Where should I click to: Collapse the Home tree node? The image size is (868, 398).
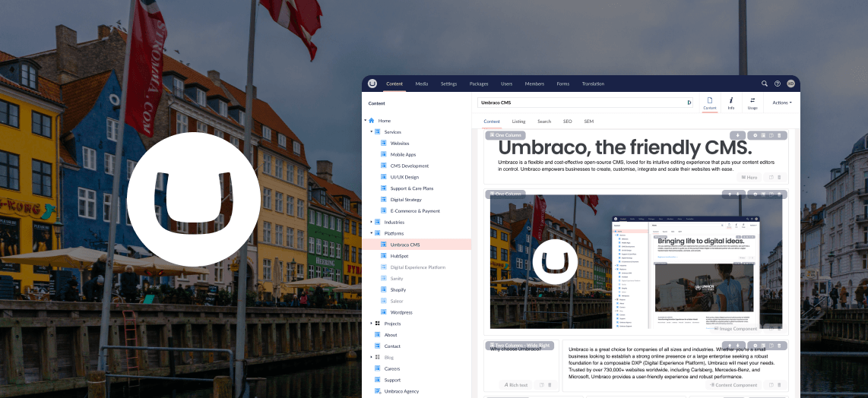click(x=366, y=120)
